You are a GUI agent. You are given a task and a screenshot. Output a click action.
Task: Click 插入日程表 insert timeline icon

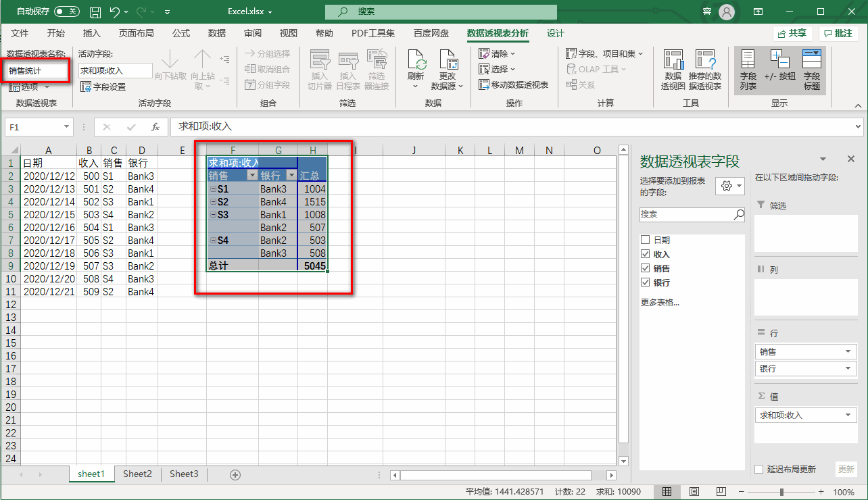point(348,70)
